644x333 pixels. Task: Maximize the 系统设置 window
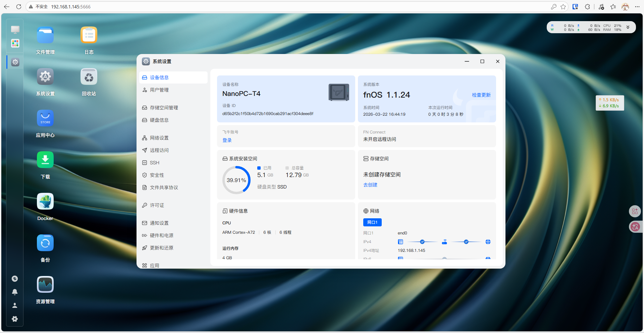(482, 61)
